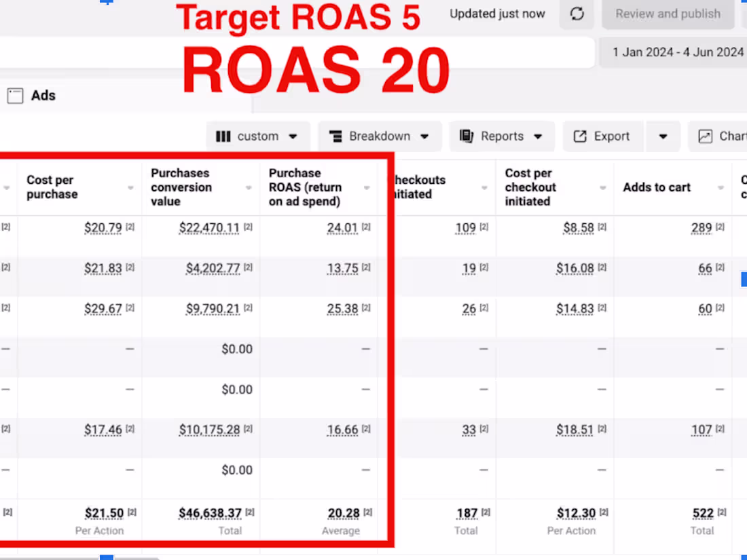Screen dimensions: 747x560
Task: Click the Export button
Action: [602, 136]
